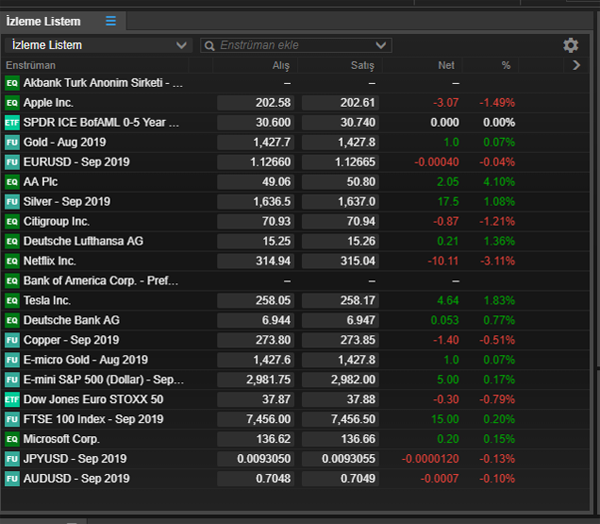Click the EQ icon next to Tesla Inc.
600x524 pixels.
click(x=12, y=300)
